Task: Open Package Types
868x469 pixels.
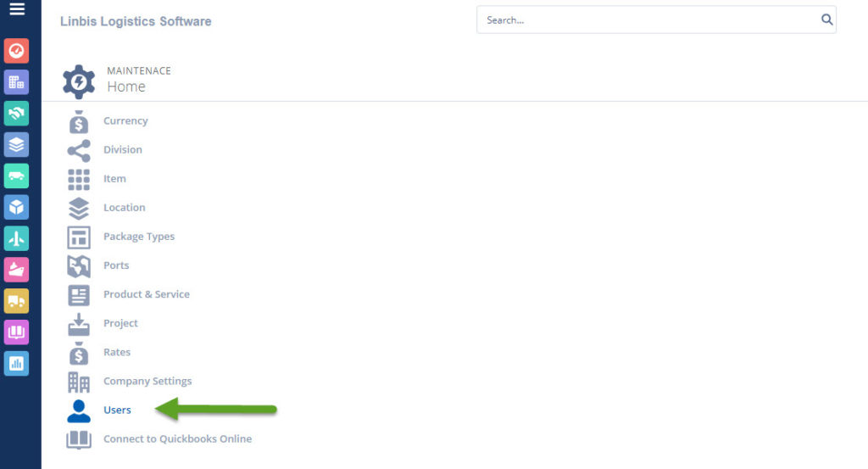Action: point(139,237)
